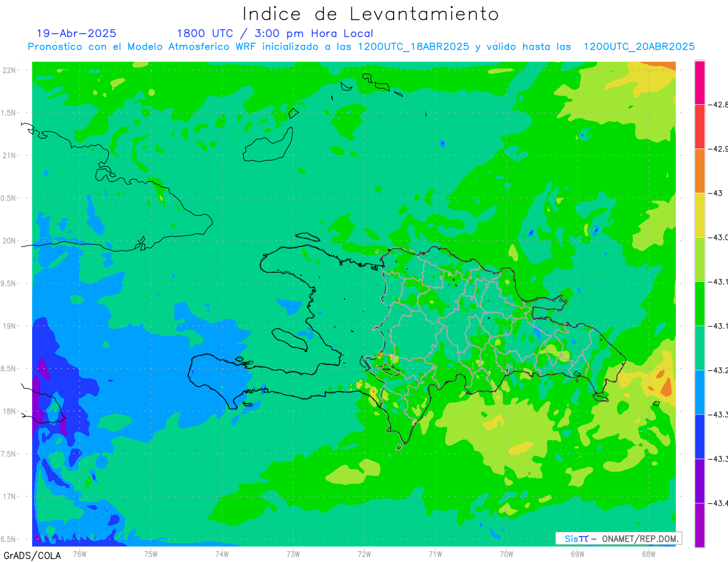Click the title 'Indice de Levantamiento'
Viewport: 728px width, 562px height.
point(371,14)
